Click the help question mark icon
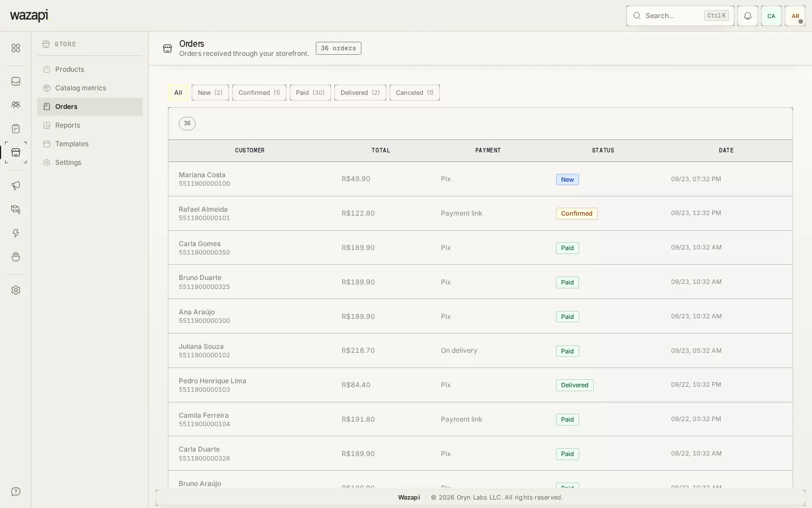This screenshot has height=508, width=812. coord(16,492)
